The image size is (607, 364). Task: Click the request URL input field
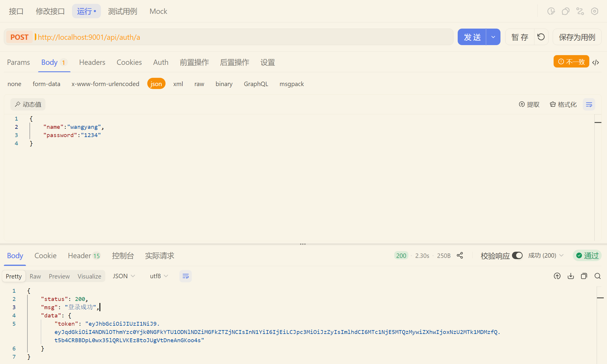236,37
